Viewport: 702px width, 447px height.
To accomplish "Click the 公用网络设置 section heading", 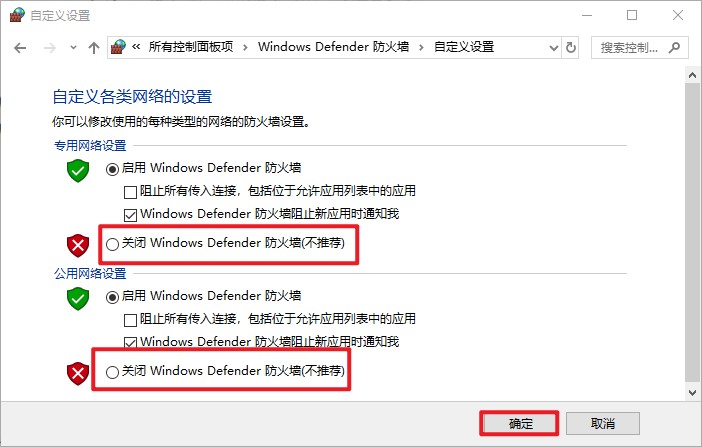I will tap(90, 274).
